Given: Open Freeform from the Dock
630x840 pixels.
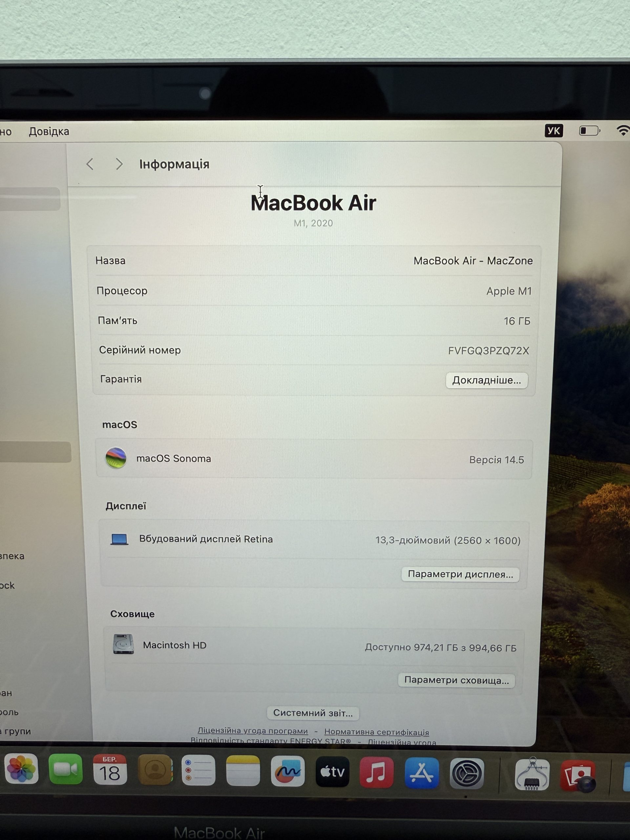Looking at the screenshot, I should tap(287, 771).
